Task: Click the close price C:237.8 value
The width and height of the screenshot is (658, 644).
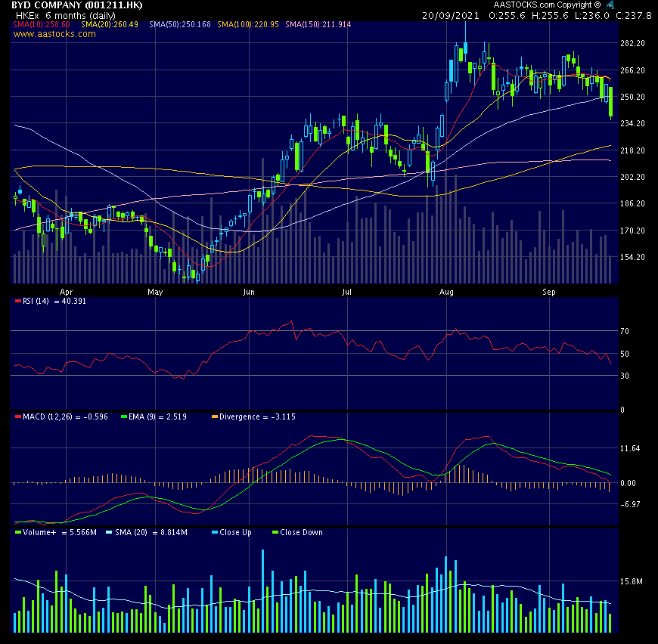Action: 634,16
